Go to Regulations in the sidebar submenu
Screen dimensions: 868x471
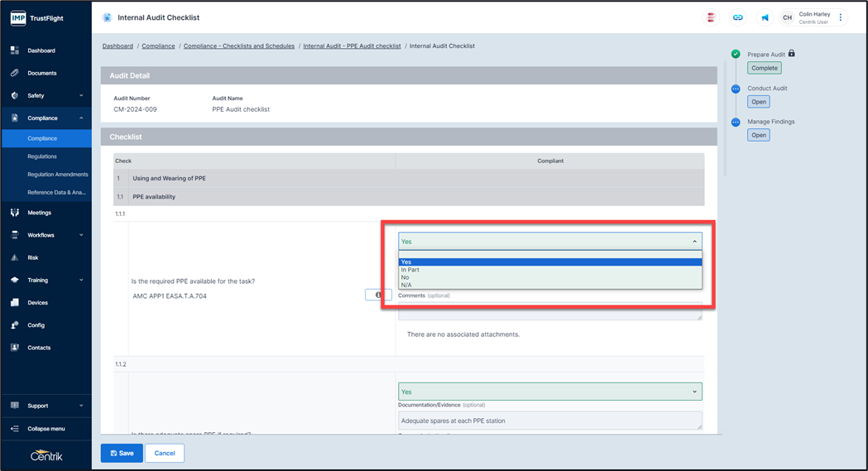[x=42, y=156]
